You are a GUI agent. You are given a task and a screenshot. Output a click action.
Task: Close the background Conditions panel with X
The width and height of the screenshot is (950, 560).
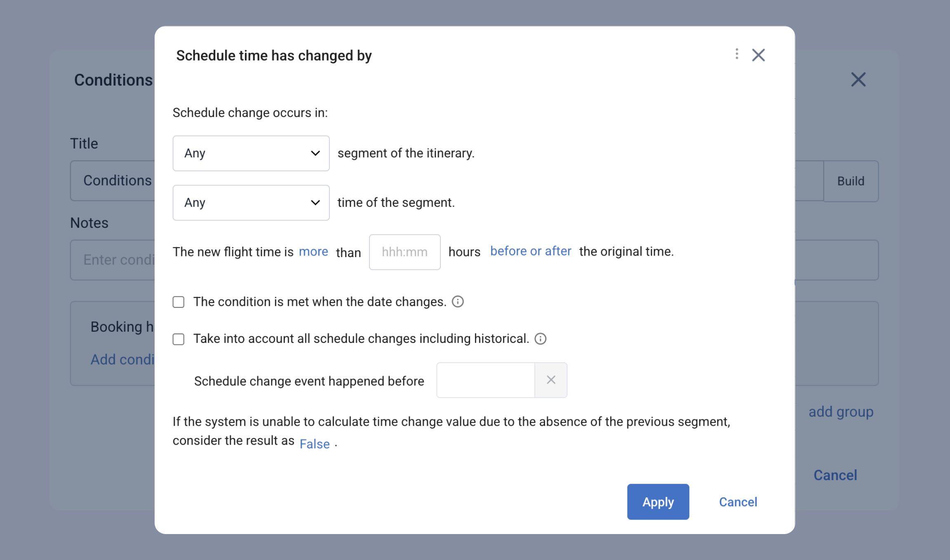(x=858, y=80)
